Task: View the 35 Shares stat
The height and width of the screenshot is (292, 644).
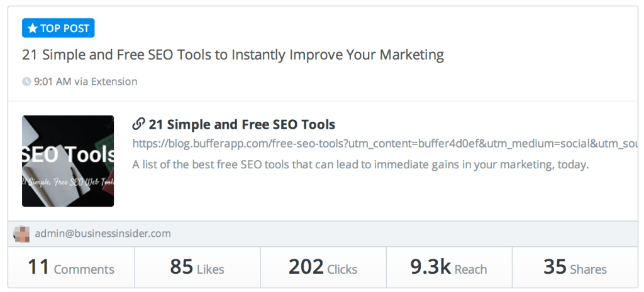Action: (x=575, y=268)
